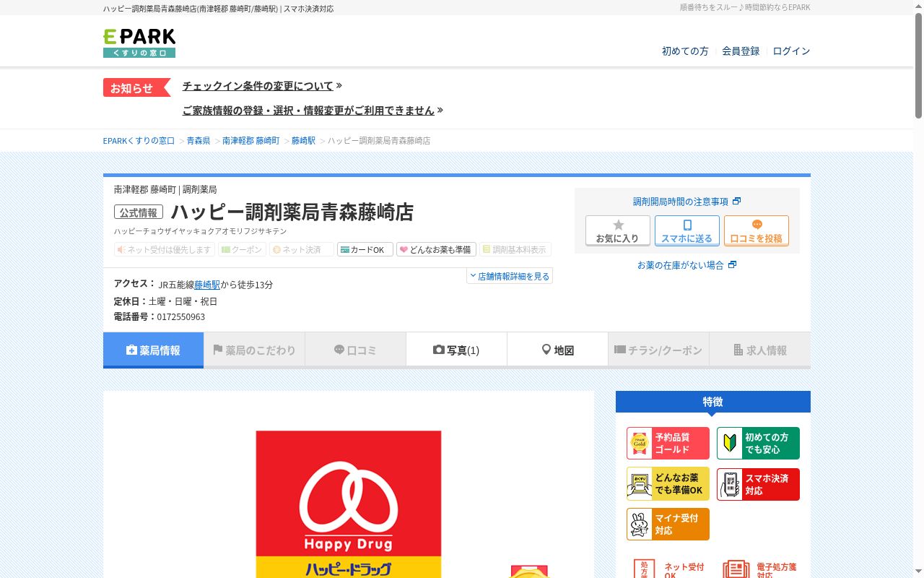Expand 店舗情報詳細を見る
Screen dimensions: 924x578
tap(510, 276)
